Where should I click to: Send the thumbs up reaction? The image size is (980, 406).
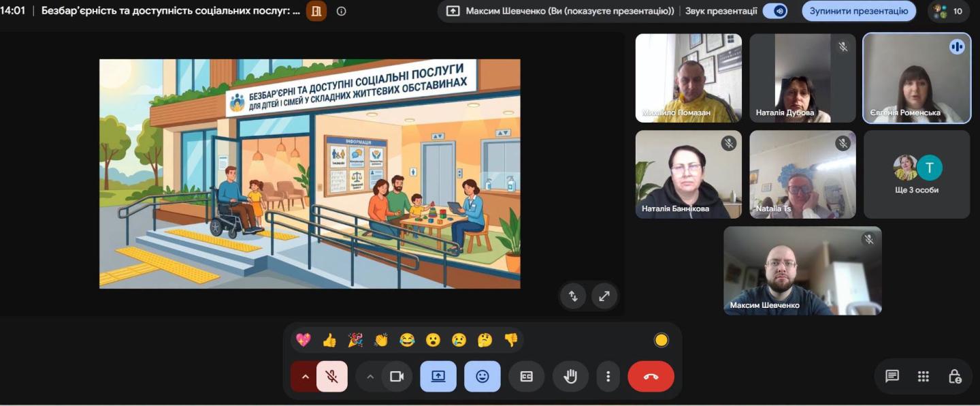pyautogui.click(x=329, y=340)
